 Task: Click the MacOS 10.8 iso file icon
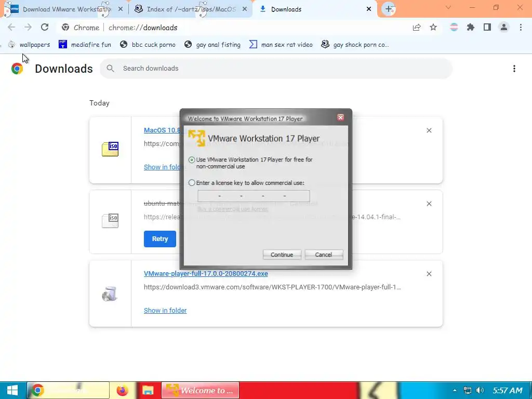point(110,149)
